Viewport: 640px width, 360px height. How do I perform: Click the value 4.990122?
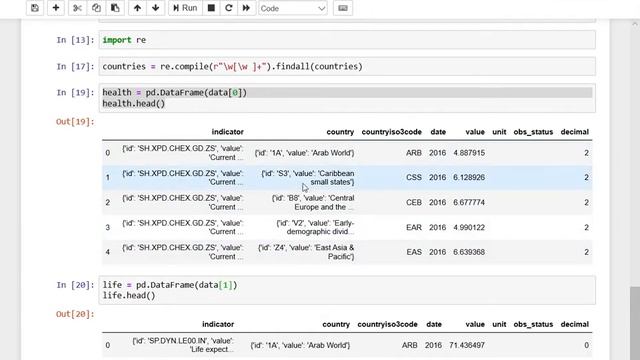(469, 227)
